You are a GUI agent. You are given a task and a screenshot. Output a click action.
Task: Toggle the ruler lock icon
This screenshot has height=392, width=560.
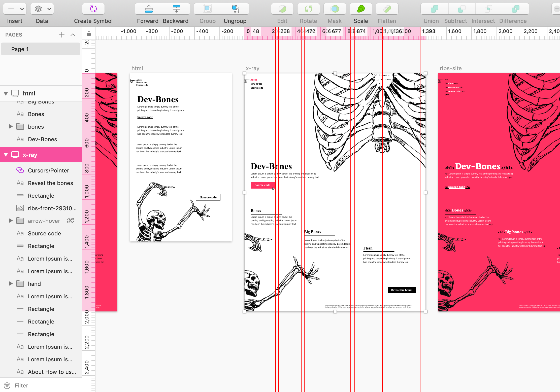88,33
